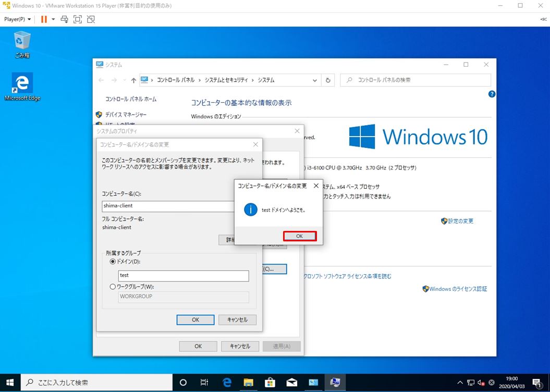Refresh the System control panel page
The width and height of the screenshot is (550, 392).
328,80
